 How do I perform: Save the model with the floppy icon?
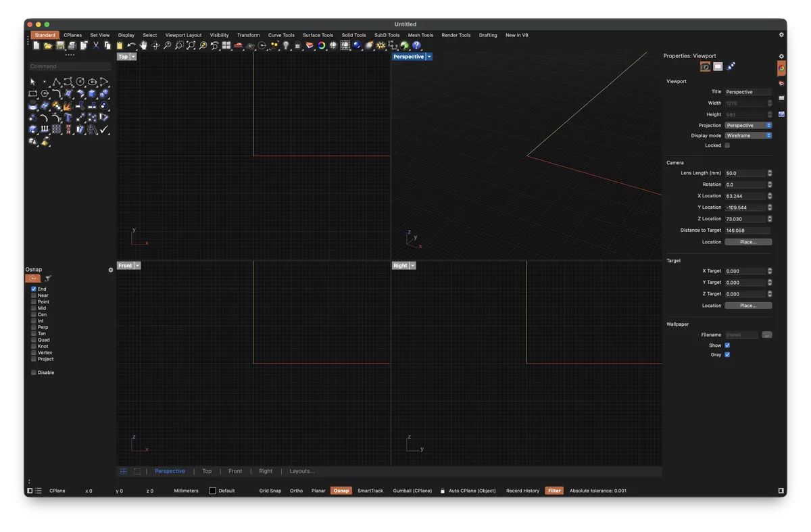point(60,46)
